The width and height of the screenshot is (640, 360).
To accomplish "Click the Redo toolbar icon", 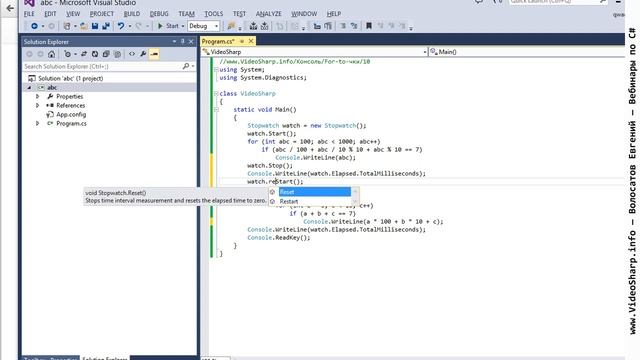I will click(139, 26).
